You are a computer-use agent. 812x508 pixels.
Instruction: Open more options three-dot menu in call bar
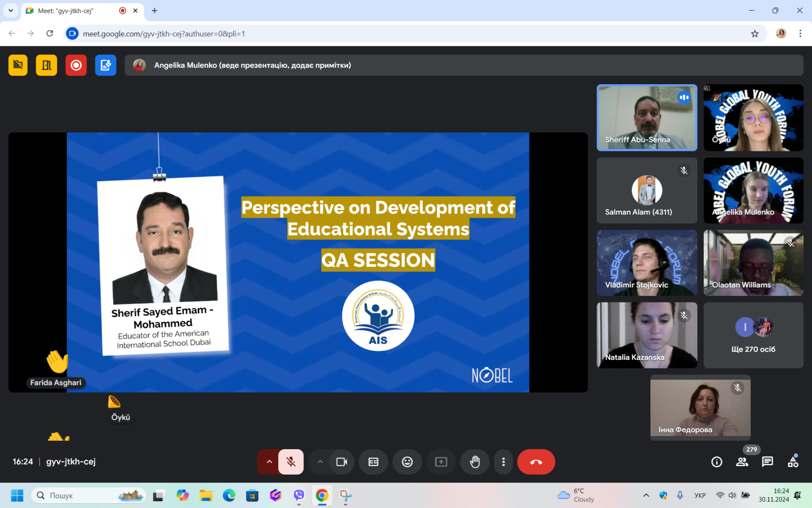[503, 462]
